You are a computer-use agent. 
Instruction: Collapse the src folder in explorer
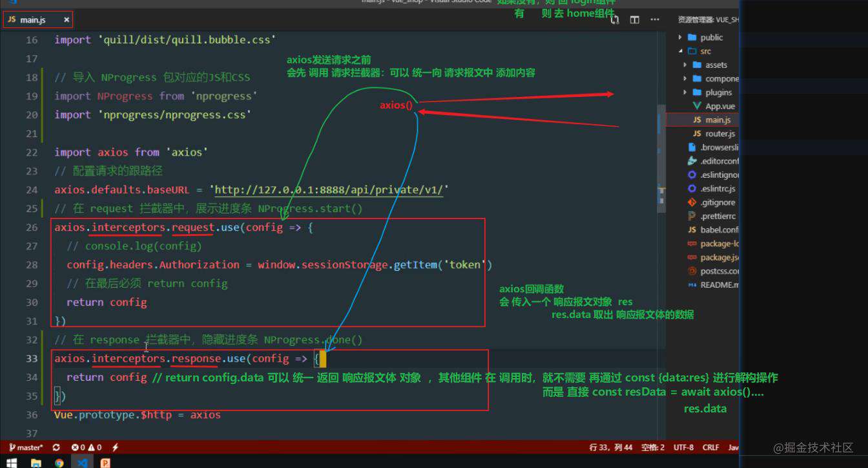pos(681,51)
